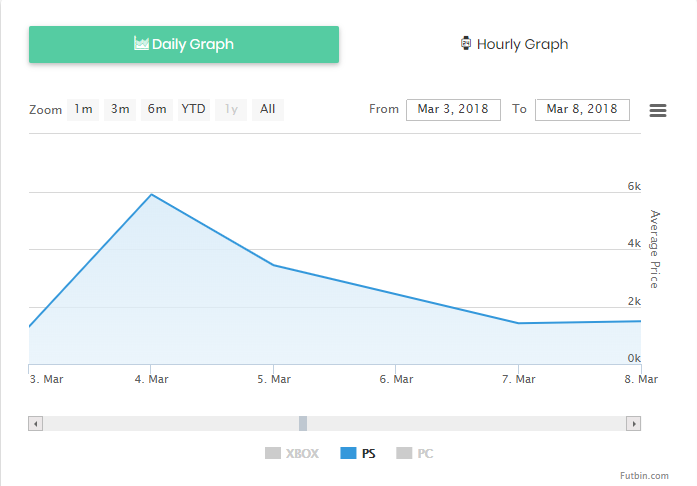
Task: Select the All zoom option
Action: tap(268, 109)
